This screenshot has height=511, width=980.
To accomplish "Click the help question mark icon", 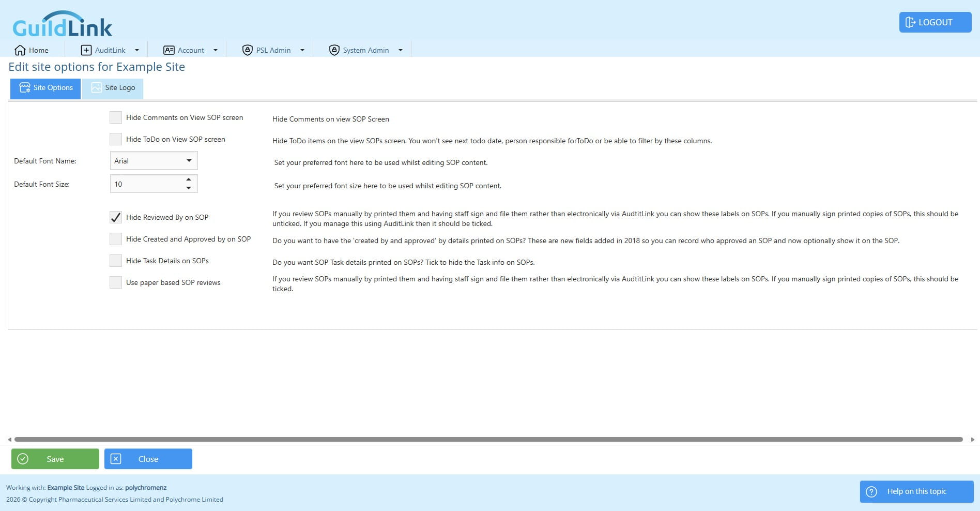I will tap(871, 491).
